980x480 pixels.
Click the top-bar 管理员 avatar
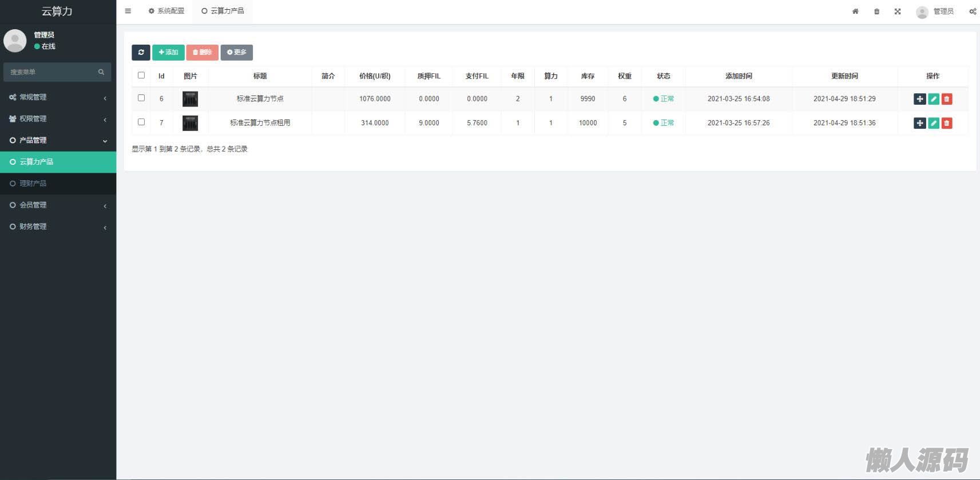pos(922,12)
